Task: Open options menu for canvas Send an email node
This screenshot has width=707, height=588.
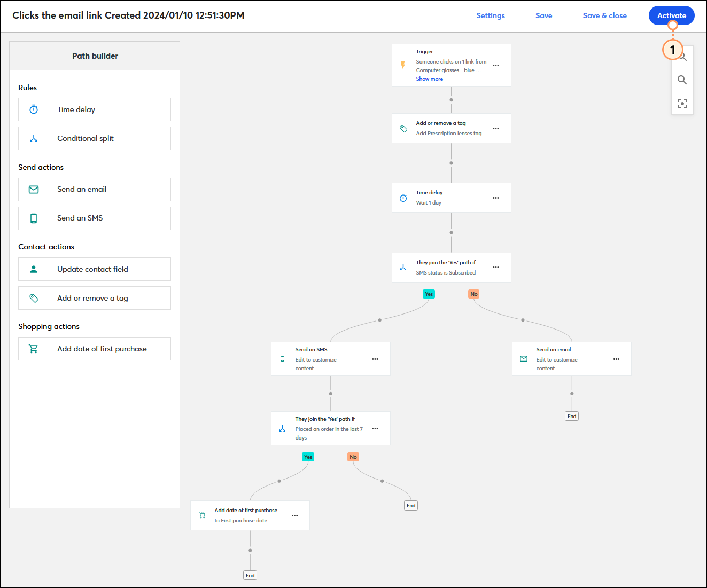Action: coord(616,359)
